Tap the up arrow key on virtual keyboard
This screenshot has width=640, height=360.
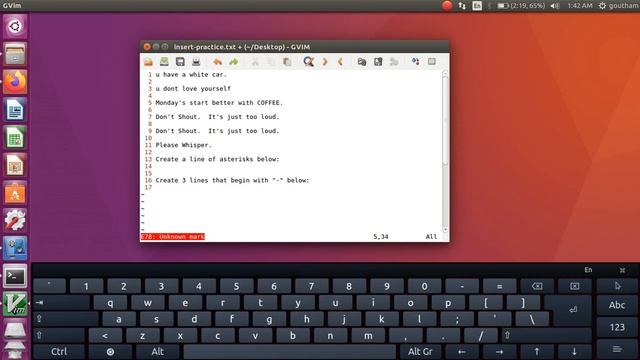pos(537,351)
